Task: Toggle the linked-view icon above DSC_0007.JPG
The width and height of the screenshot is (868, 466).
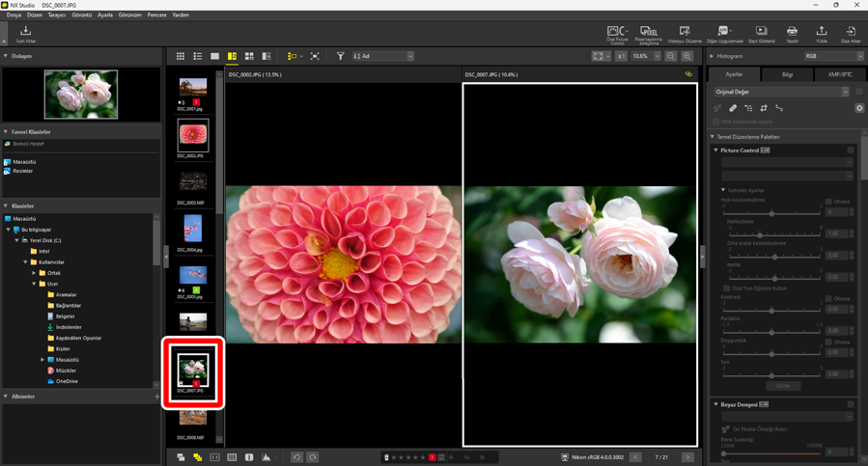Action: click(688, 74)
